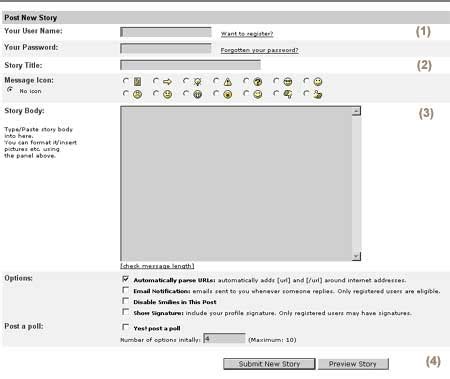Select the 'No icon' radio button
The height and width of the screenshot is (379, 450).
pos(10,90)
